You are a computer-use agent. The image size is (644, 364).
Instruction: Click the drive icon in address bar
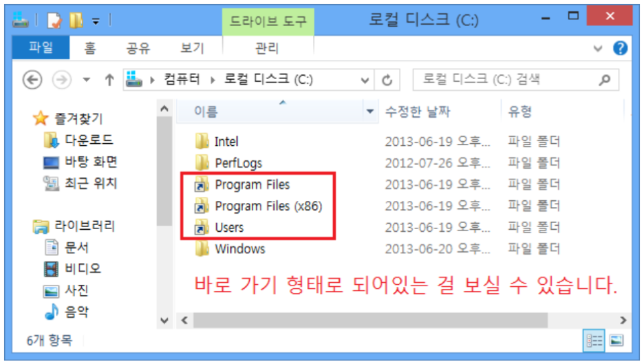tap(134, 79)
